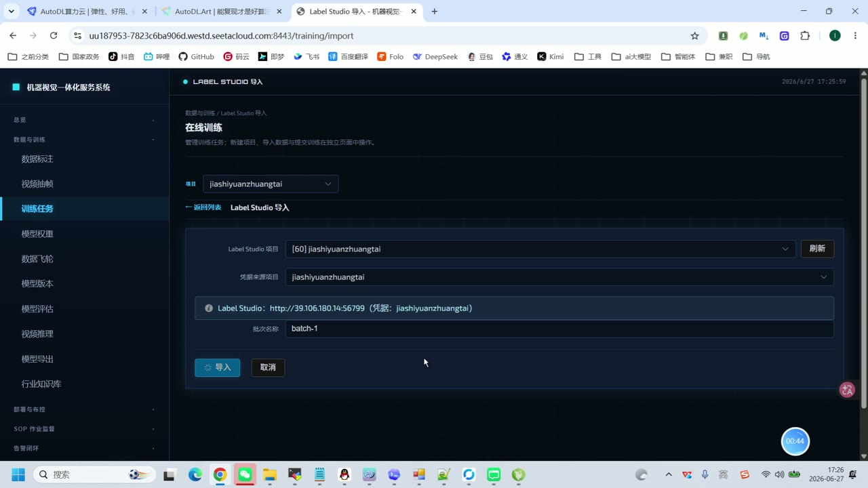This screenshot has height=488, width=868.
Task: Open the 工具 bookmarks folder
Action: (x=587, y=57)
